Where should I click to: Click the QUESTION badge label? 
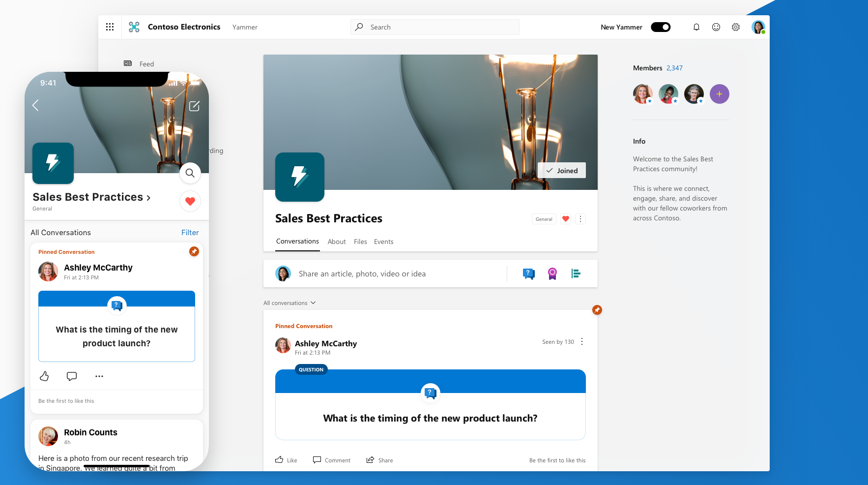pos(311,369)
